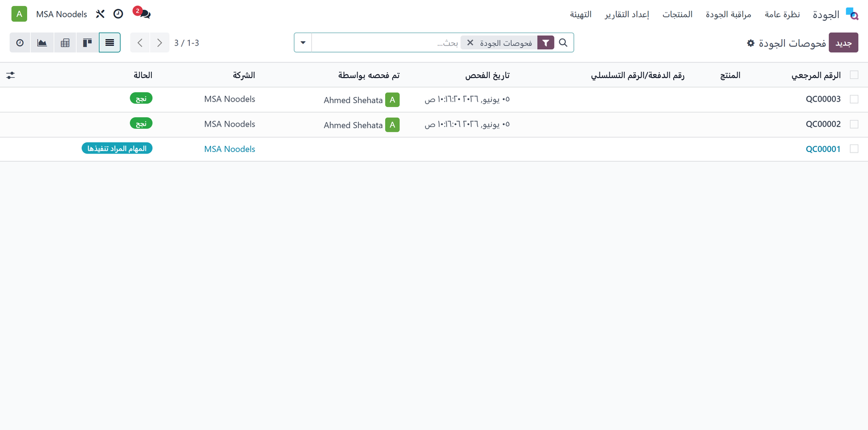Open the debug tools wrench icon

[100, 14]
